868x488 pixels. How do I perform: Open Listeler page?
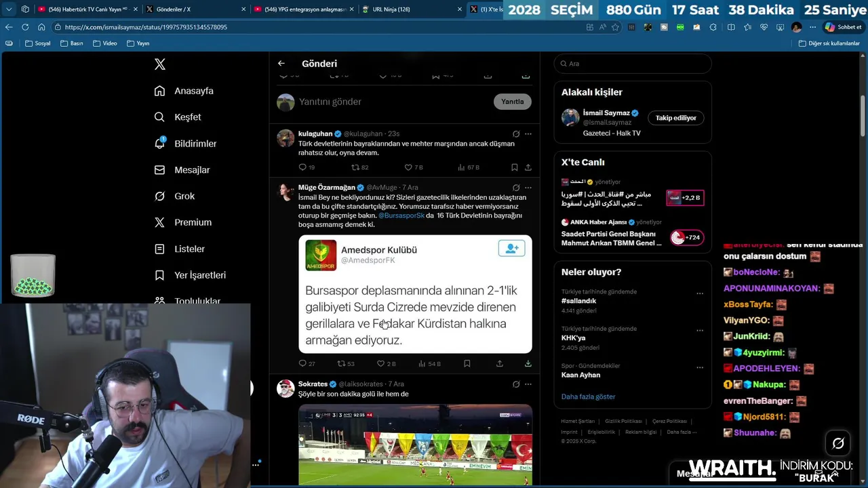tap(179, 249)
